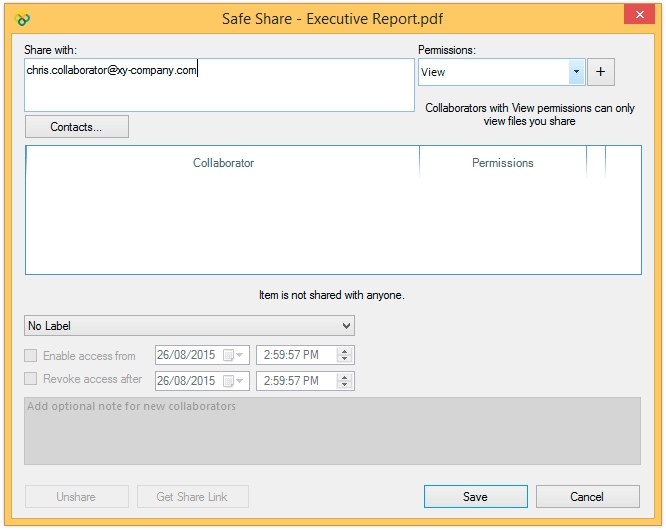Click the 'Share with:' label
This screenshot has width=666, height=530.
pos(50,50)
